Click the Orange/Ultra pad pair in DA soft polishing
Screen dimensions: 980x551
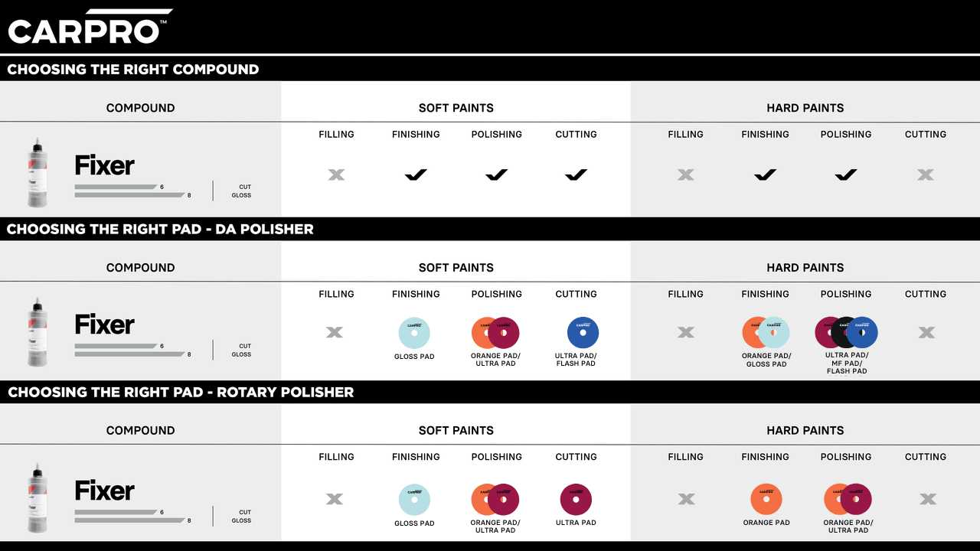coord(495,333)
